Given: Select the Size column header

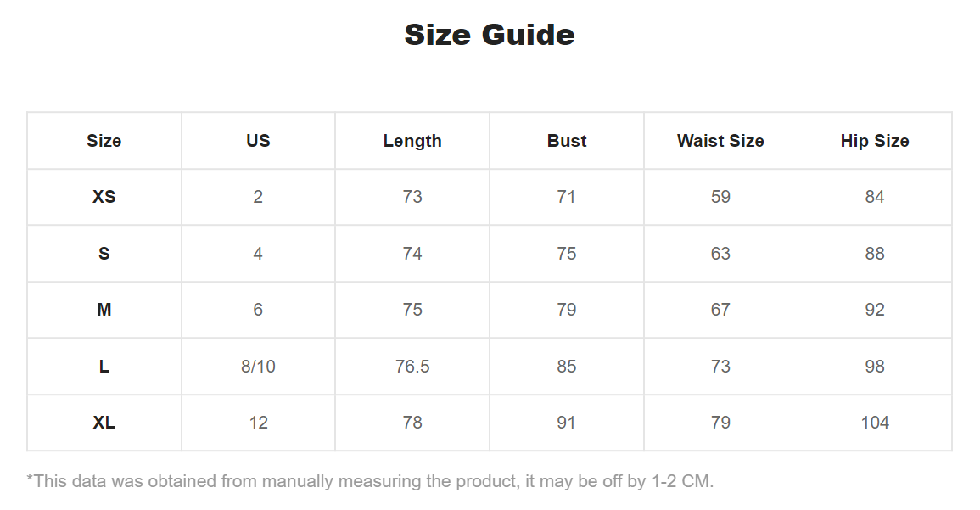Looking at the screenshot, I should click(104, 141).
